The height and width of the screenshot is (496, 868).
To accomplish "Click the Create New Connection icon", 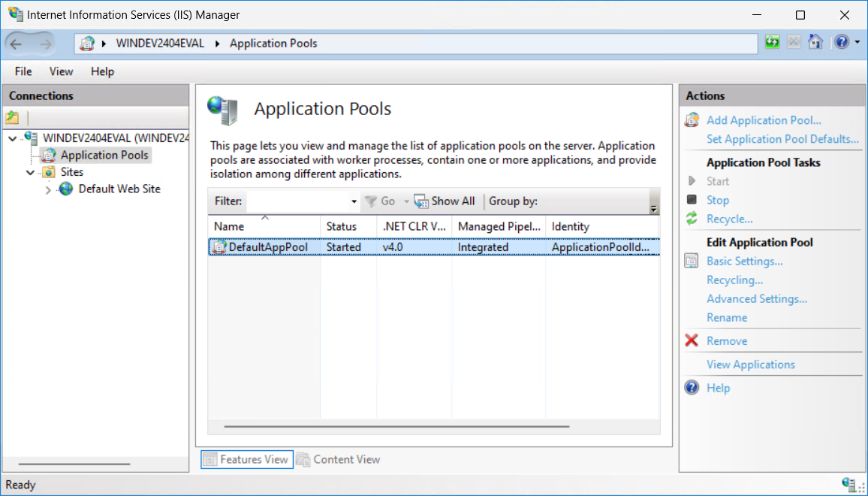I will point(12,117).
